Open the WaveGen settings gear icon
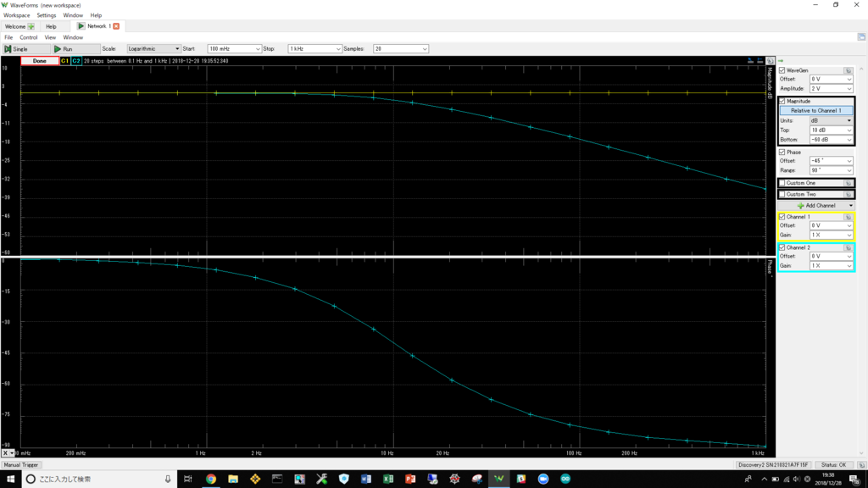Screen dimensions: 868x488 pyautogui.click(x=848, y=70)
